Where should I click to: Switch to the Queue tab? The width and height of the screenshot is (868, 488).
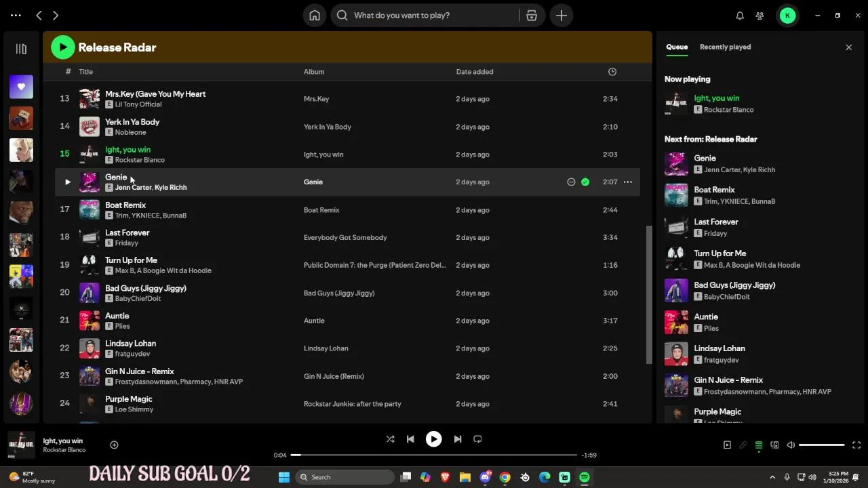[677, 47]
